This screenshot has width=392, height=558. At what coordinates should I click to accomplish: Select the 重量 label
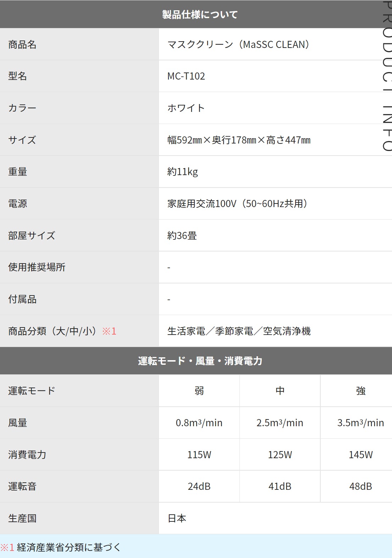tap(18, 172)
